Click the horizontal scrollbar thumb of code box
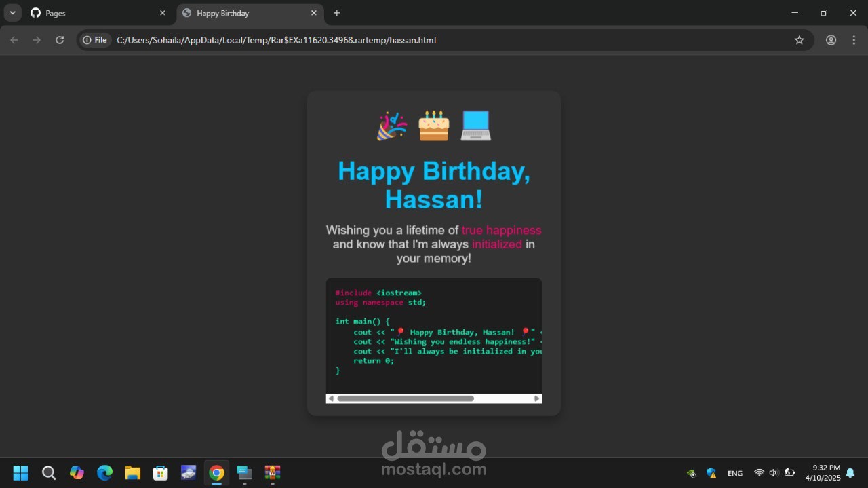The width and height of the screenshot is (868, 488). (406, 398)
